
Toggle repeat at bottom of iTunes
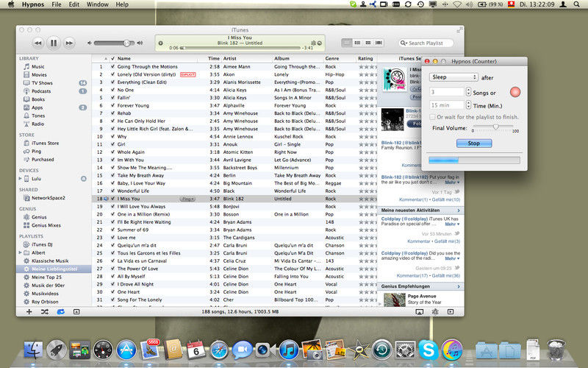(60, 311)
